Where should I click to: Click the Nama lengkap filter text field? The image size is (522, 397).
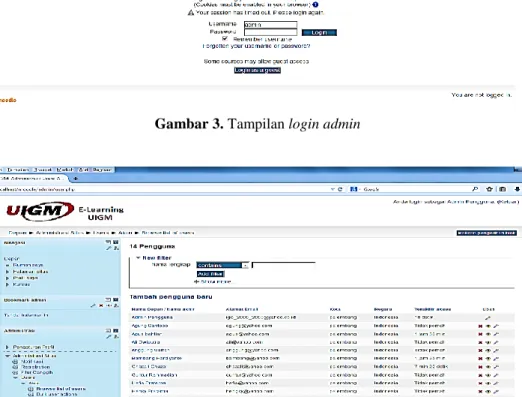(x=283, y=265)
